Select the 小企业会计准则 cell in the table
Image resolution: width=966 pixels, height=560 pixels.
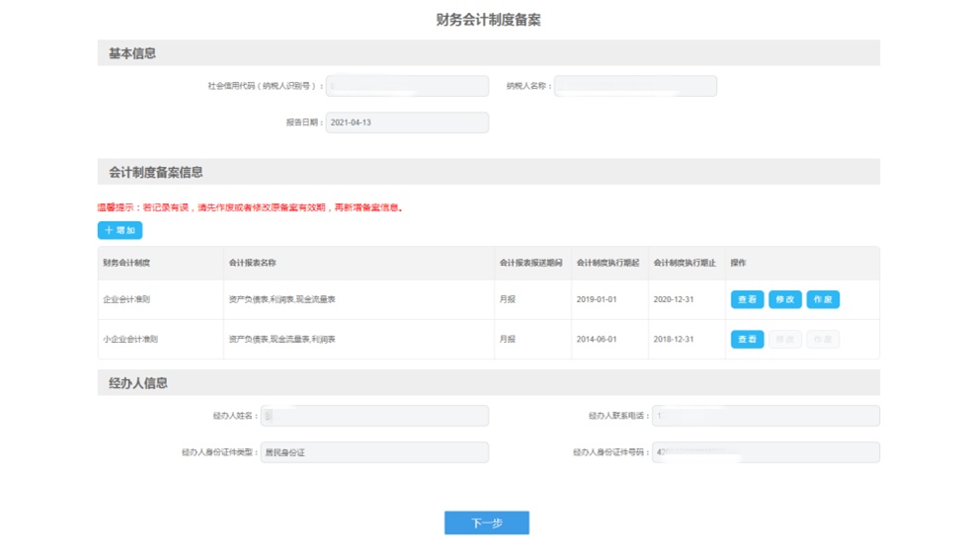pyautogui.click(x=130, y=339)
